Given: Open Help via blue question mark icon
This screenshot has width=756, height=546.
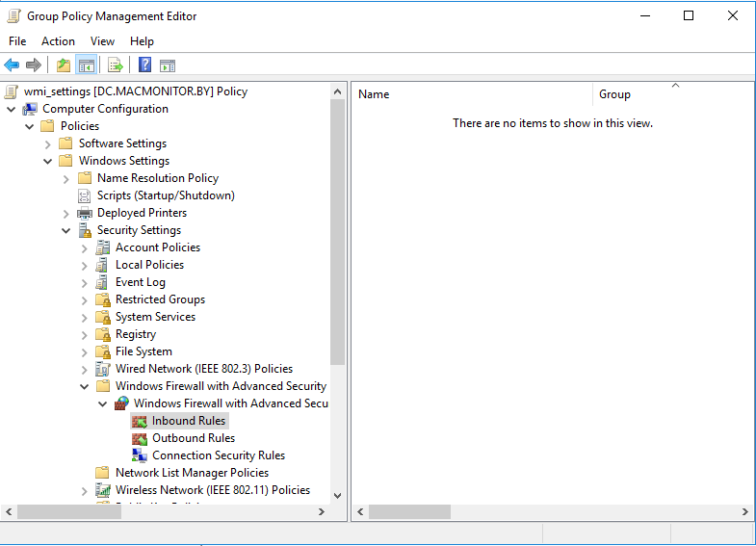Looking at the screenshot, I should (x=145, y=65).
